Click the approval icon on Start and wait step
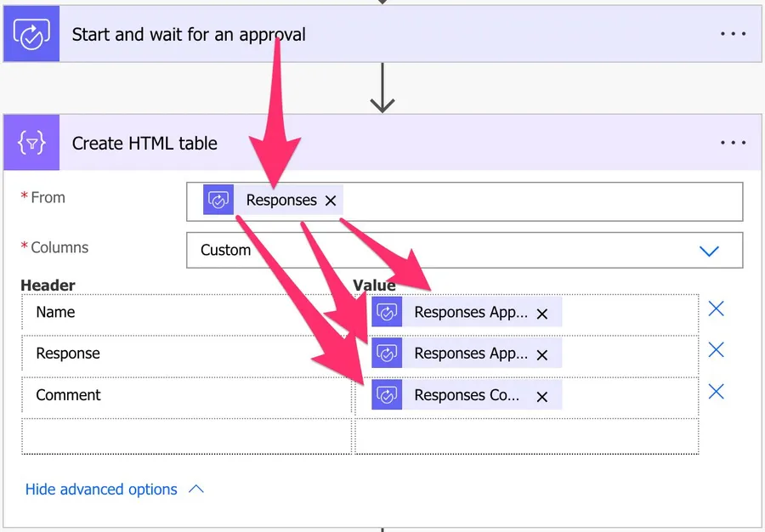This screenshot has height=532, width=765. coord(31,35)
